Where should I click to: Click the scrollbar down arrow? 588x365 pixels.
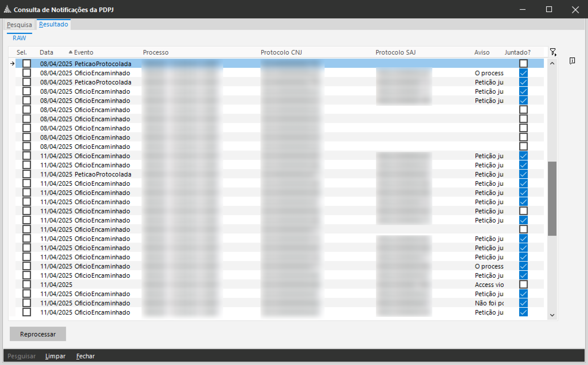pyautogui.click(x=552, y=315)
